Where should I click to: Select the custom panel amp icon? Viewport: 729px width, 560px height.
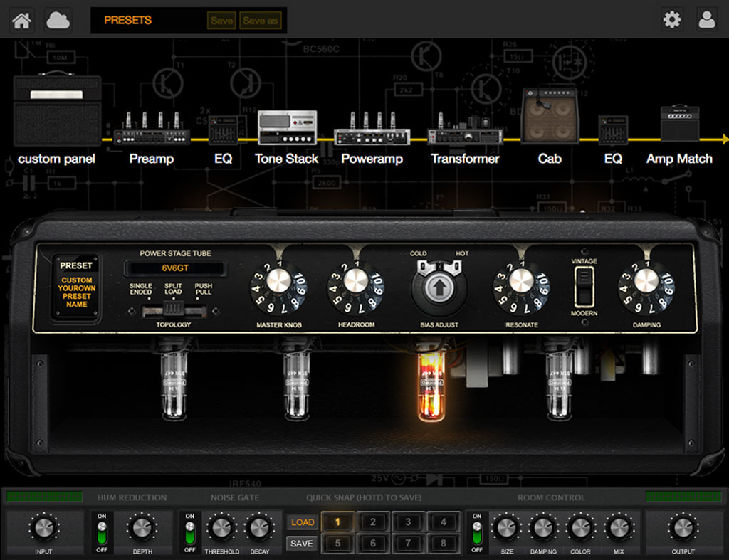coord(57,110)
